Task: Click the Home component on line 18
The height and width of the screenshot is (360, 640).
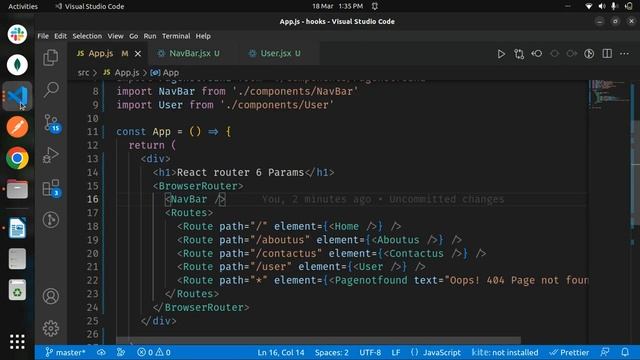Action: tap(346, 226)
